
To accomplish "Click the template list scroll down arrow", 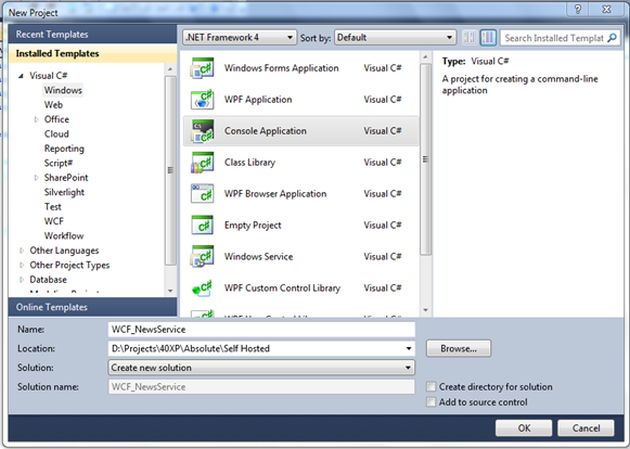I will [x=425, y=310].
